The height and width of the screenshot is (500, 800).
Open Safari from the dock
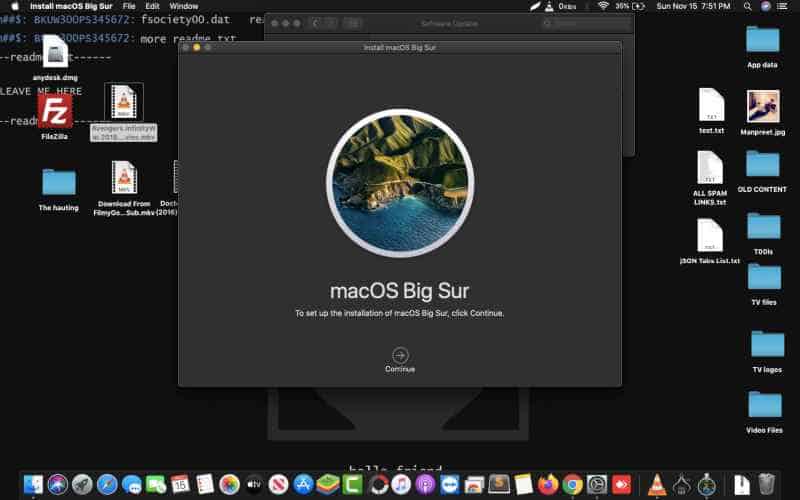[x=107, y=484]
